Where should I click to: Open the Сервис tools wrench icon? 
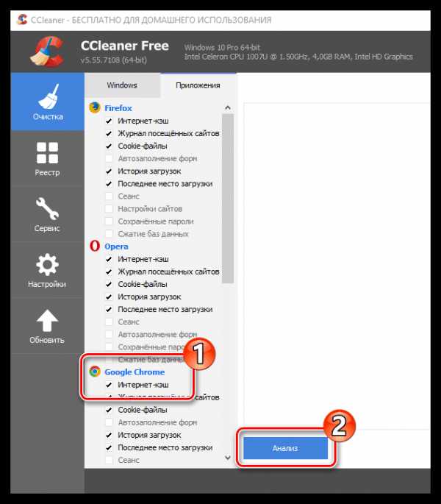47,209
